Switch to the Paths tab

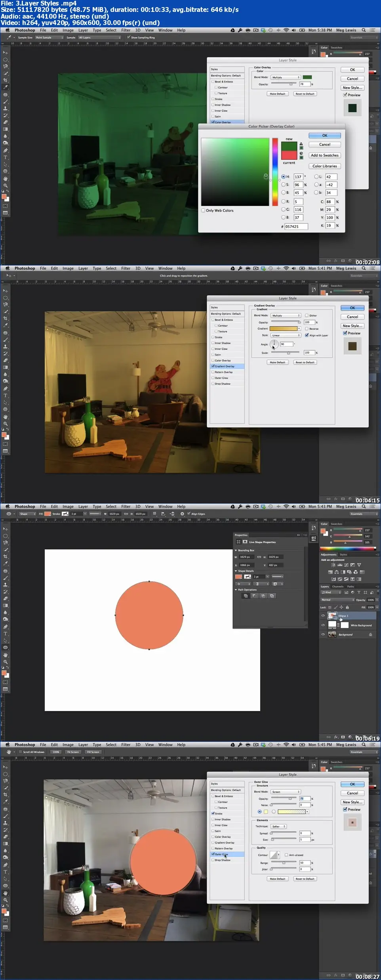pos(351,586)
